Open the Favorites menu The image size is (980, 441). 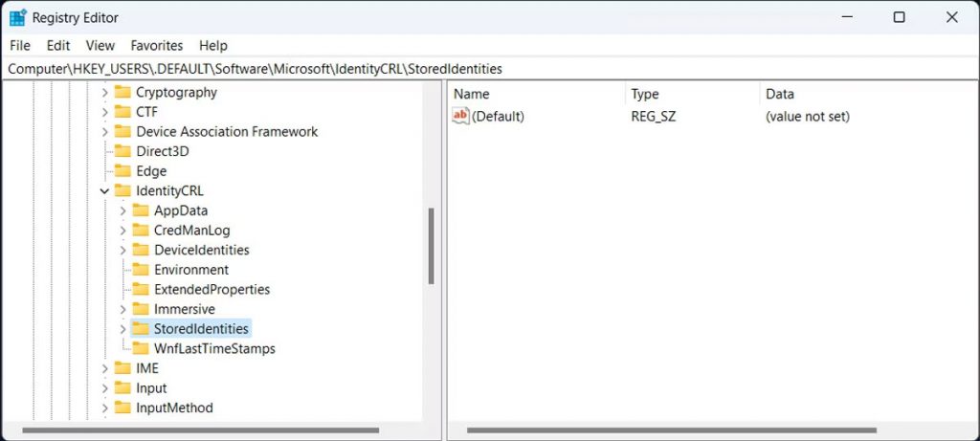157,46
